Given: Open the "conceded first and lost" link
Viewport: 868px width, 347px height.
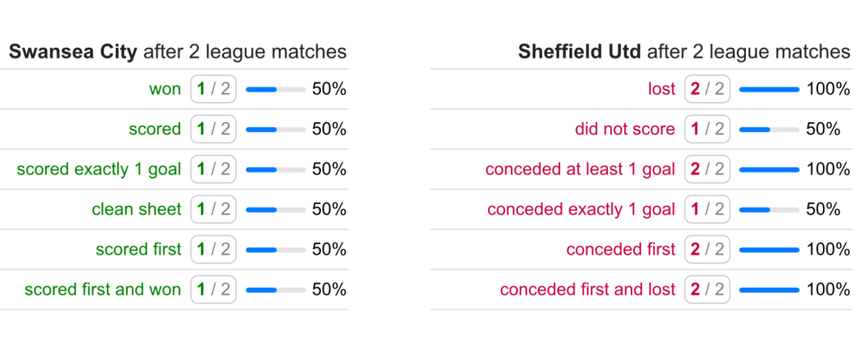Looking at the screenshot, I should [x=587, y=289].
